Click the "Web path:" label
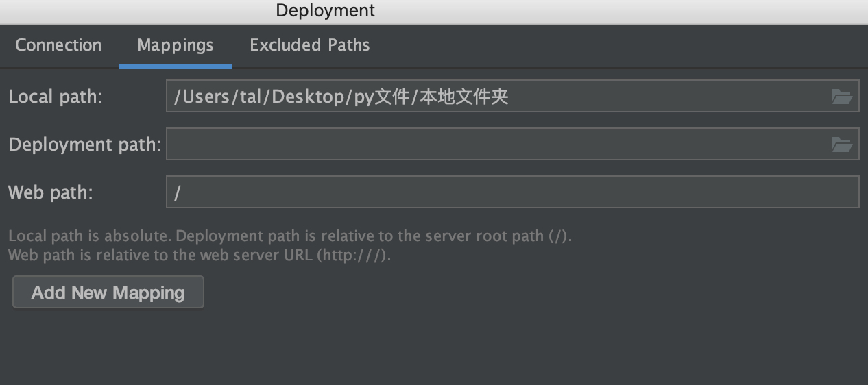Screen dimensions: 868x385 point(51,192)
